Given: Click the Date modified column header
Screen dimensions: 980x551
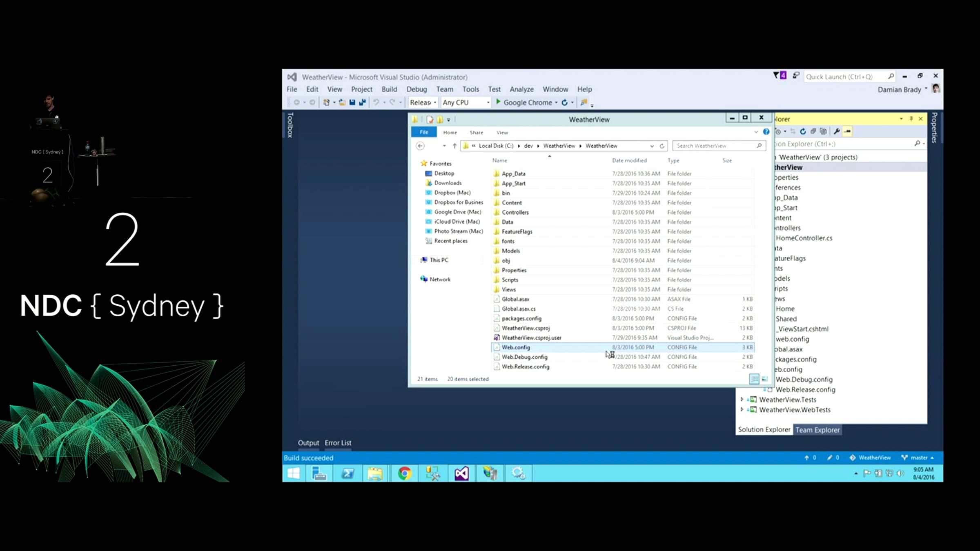Looking at the screenshot, I should coord(629,160).
